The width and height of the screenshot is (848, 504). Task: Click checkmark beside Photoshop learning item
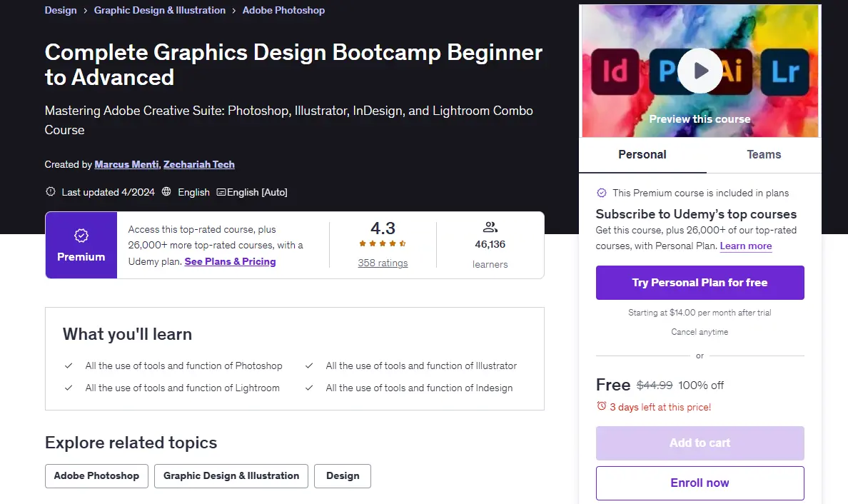click(x=69, y=366)
